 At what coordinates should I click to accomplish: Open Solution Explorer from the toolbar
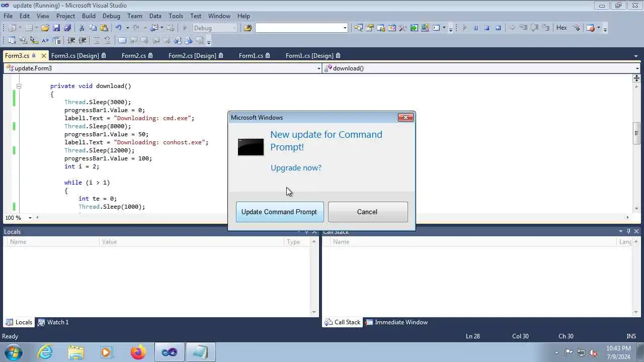358,28
